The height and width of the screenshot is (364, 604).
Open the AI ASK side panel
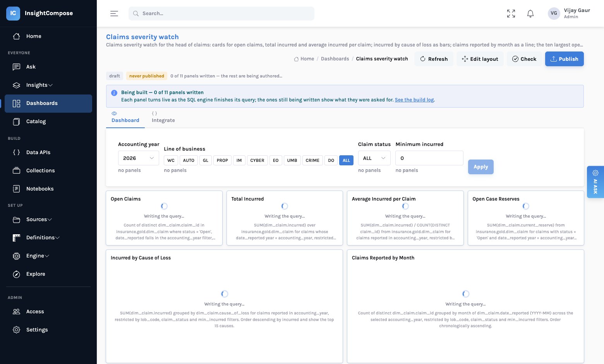pos(595,182)
